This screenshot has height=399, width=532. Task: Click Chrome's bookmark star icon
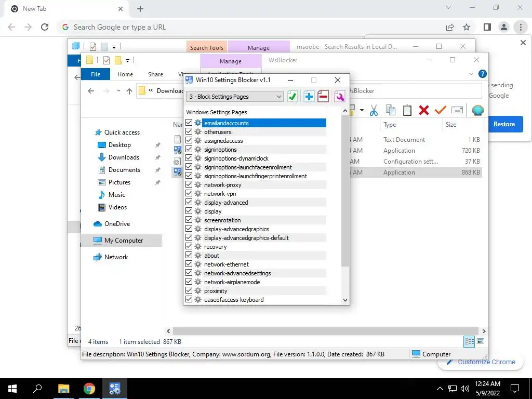tap(467, 27)
